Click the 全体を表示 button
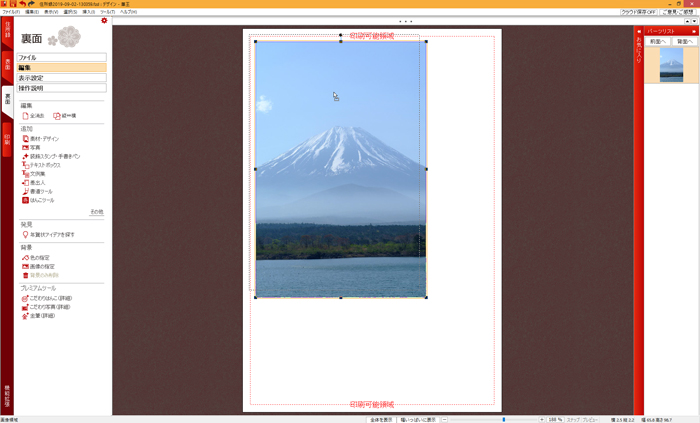Viewport: 700px width, 423px height. (x=381, y=419)
